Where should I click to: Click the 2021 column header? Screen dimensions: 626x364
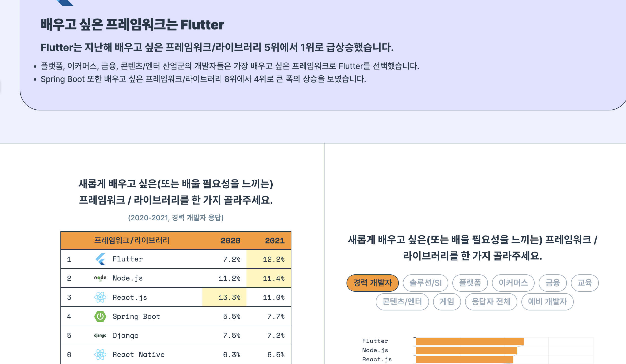[275, 240]
